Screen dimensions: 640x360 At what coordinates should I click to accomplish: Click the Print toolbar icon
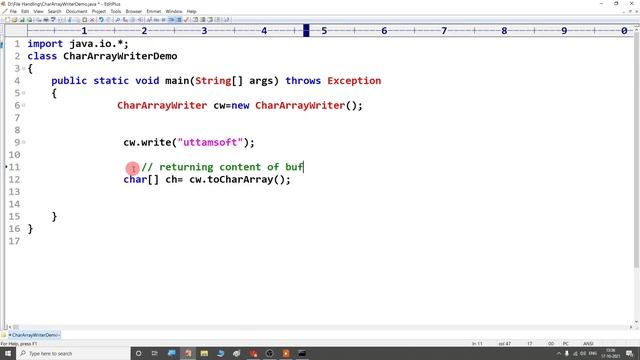tap(46, 20)
